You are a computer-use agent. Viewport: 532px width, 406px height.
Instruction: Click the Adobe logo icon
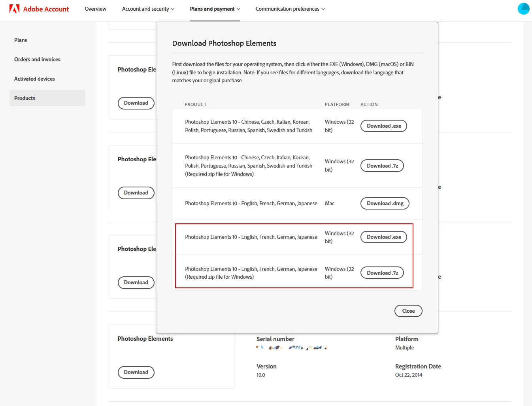[x=14, y=9]
